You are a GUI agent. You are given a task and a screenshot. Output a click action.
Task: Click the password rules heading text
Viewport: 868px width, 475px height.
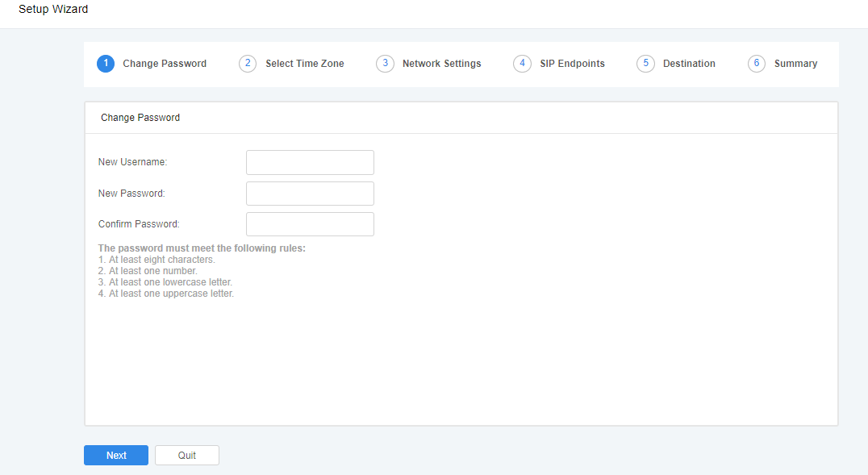click(202, 248)
